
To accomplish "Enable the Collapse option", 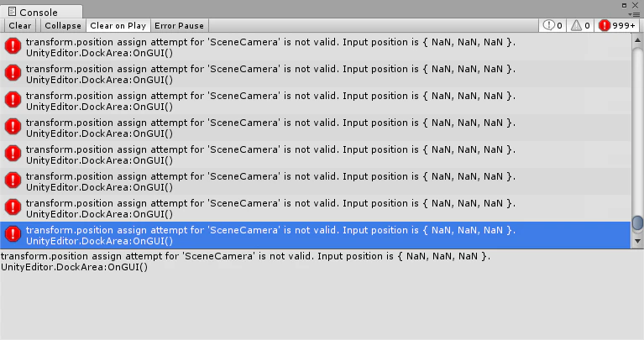I will pos(63,25).
